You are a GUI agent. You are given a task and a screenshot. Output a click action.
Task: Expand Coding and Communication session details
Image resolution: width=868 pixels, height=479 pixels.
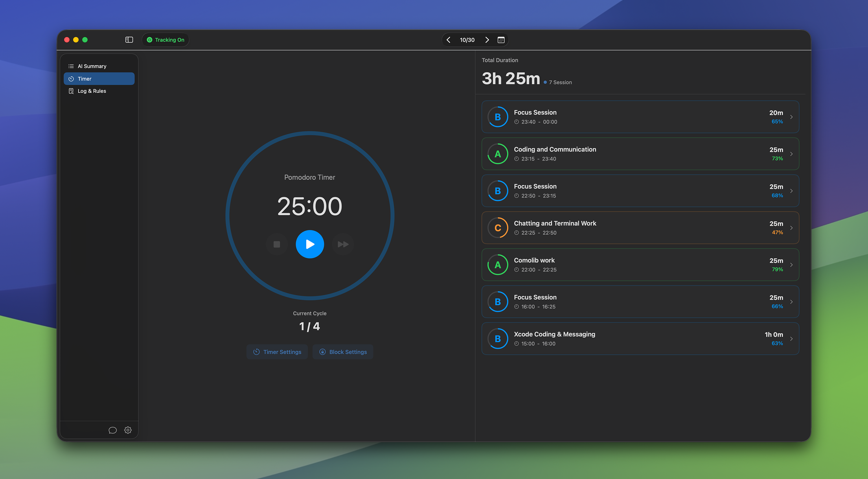click(792, 154)
